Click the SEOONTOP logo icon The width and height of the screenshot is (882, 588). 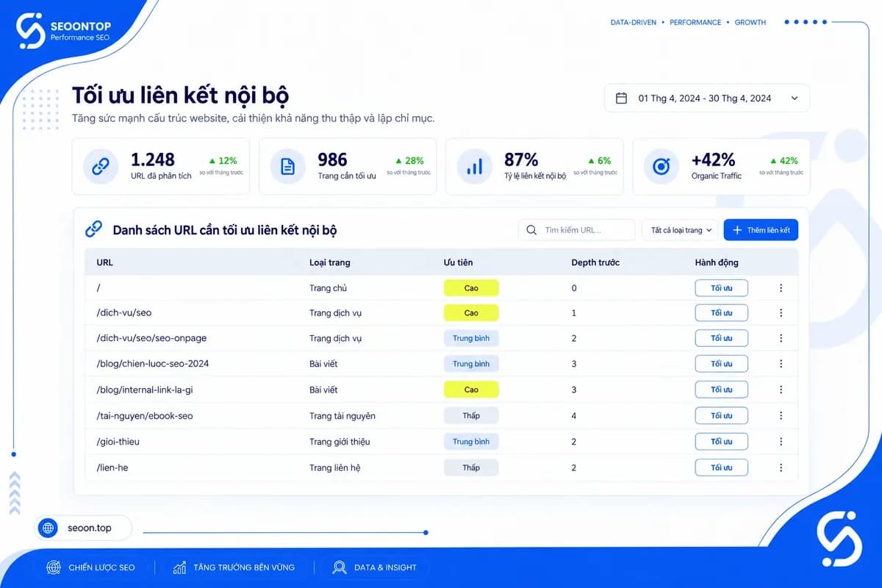click(x=32, y=32)
